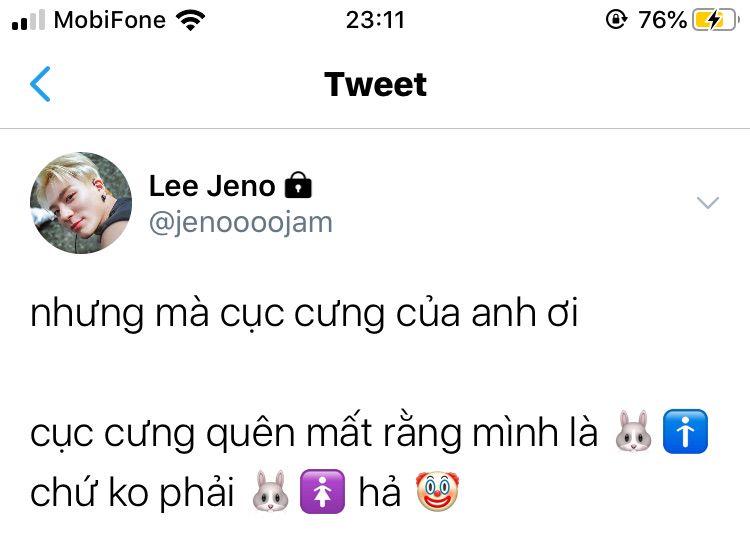Open the tweet options chevron menu
This screenshot has height=543, width=750.
tap(708, 202)
